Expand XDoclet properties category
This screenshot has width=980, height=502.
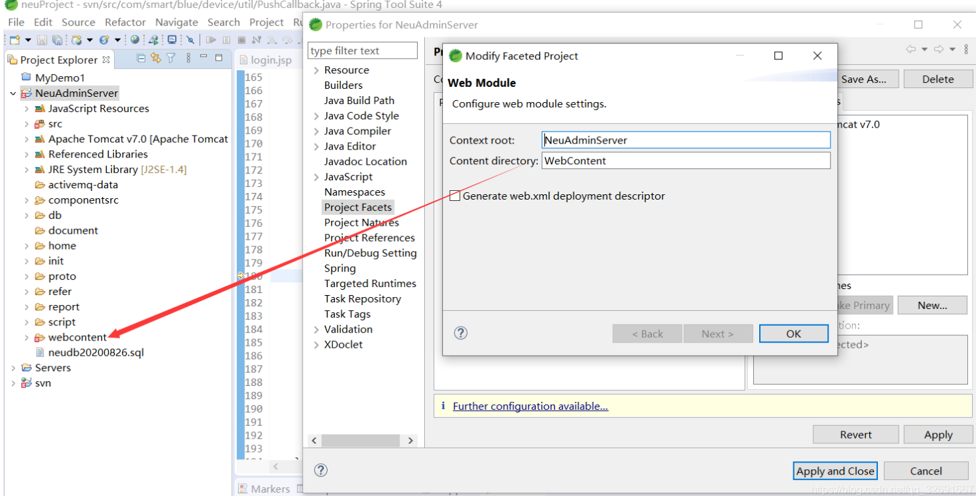click(x=316, y=344)
